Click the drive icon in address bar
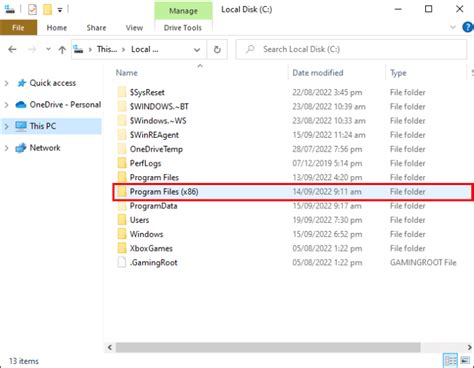474x368 pixels. tap(78, 50)
